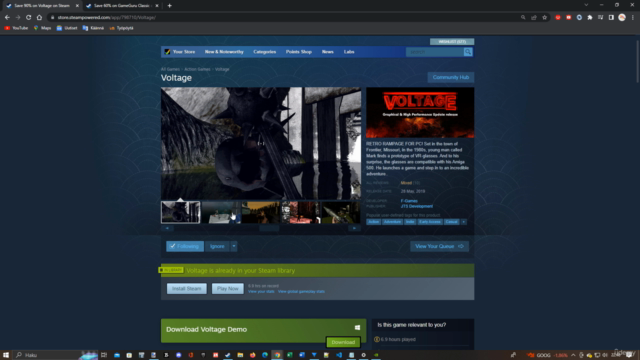Click the zoom magnifier icon in address bar
640x360 pixels.
(x=523, y=18)
